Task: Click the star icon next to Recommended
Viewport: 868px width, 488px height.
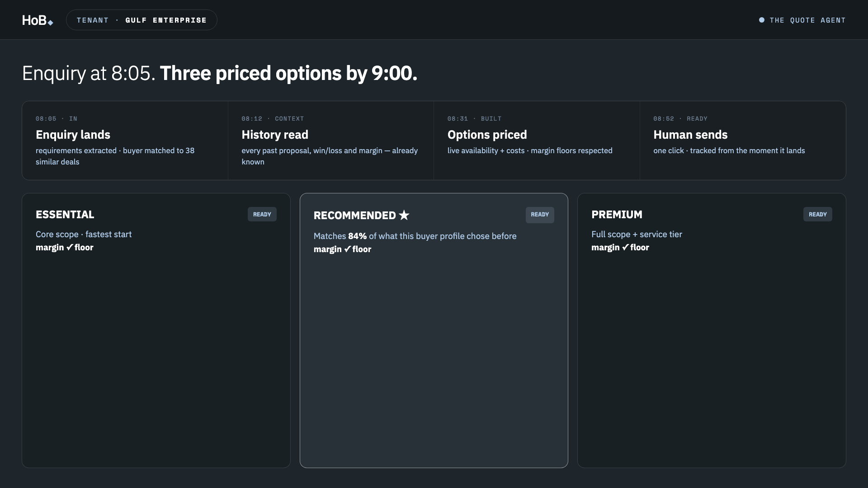Action: point(404,215)
